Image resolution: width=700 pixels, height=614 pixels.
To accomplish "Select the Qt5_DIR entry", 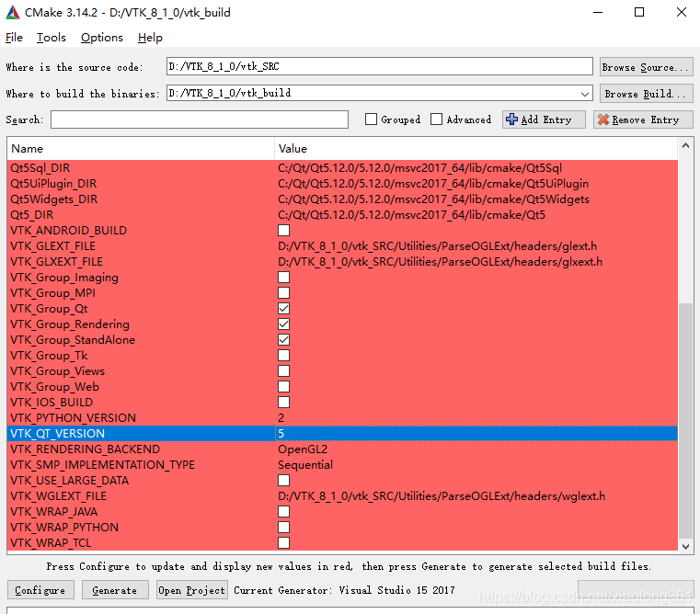I will point(31,215).
